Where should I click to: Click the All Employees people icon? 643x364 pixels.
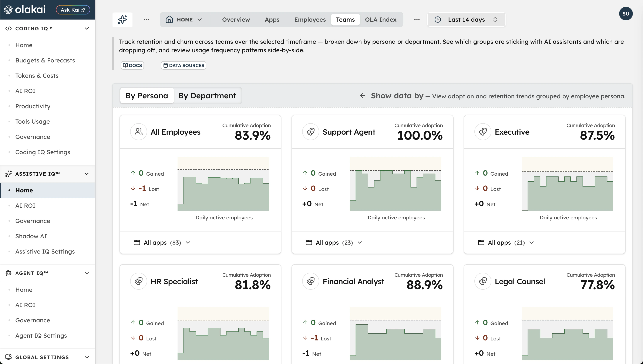138,132
